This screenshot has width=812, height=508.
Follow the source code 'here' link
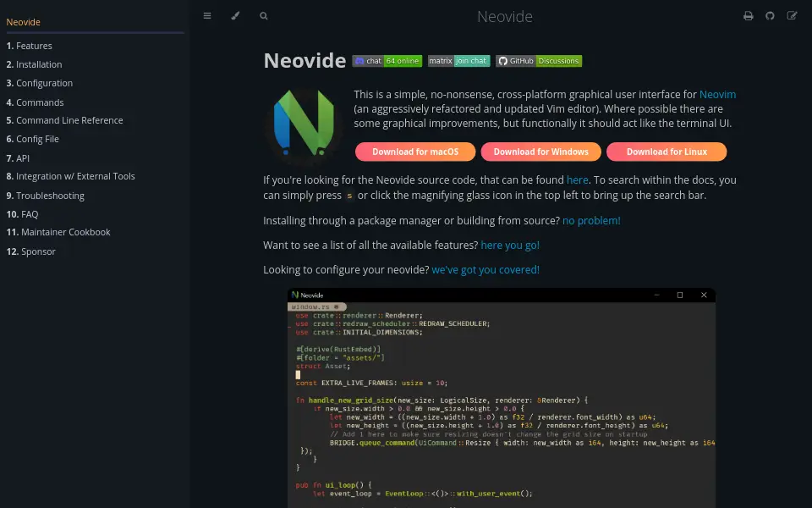coord(577,179)
